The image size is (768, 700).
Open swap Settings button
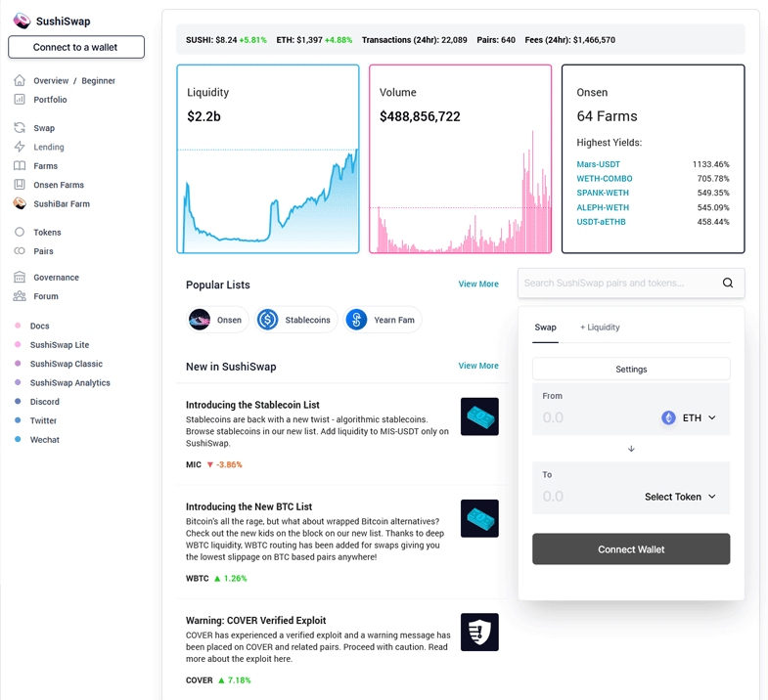click(631, 369)
